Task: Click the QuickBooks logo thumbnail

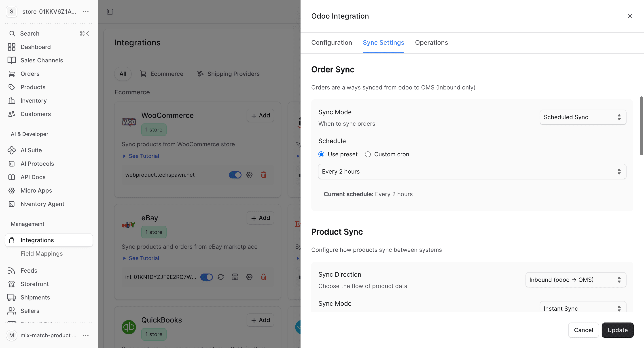Action: coord(129,327)
